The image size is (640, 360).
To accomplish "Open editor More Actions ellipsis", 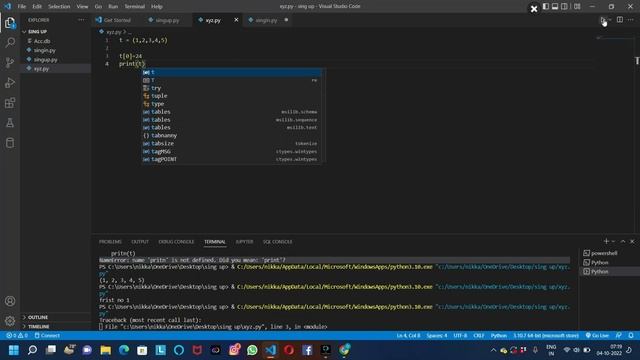I will tap(631, 20).
